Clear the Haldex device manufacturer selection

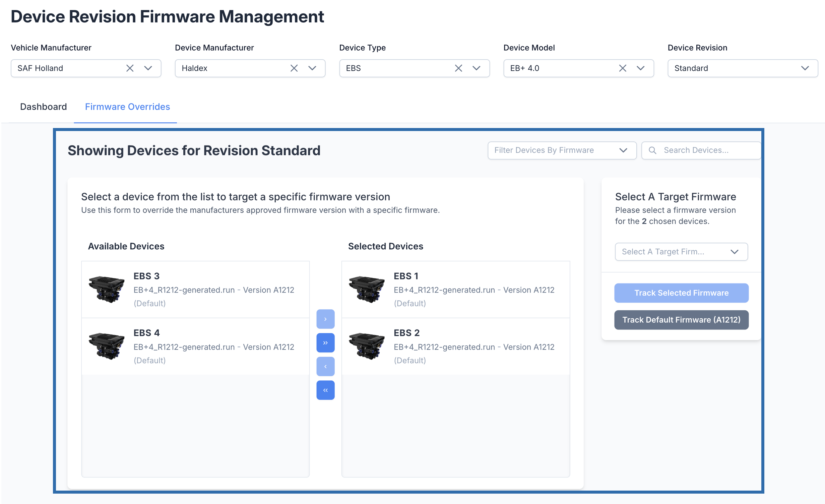pyautogui.click(x=294, y=68)
